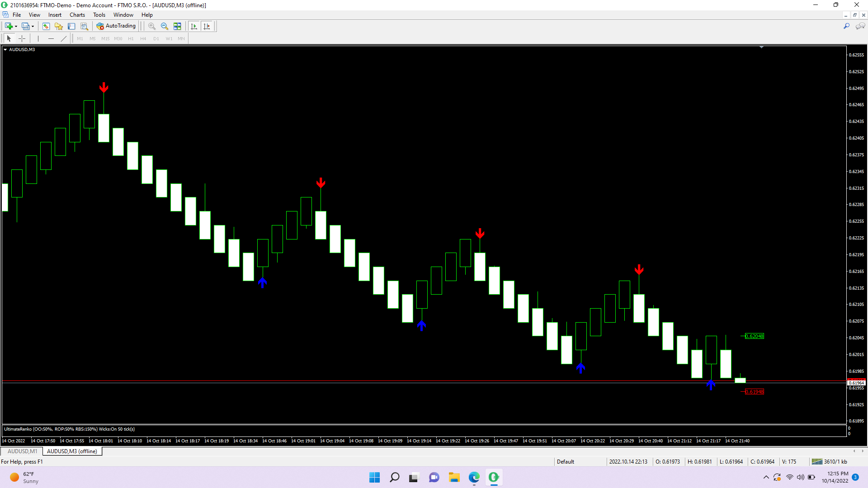
Task: Draw a vertical line tool
Action: tap(38, 38)
